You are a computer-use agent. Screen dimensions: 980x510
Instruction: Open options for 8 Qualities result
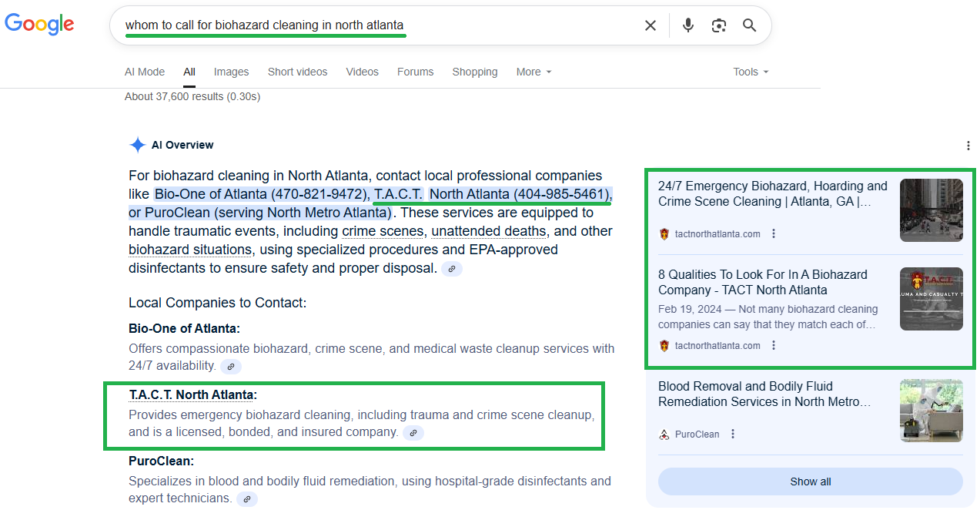tap(774, 345)
